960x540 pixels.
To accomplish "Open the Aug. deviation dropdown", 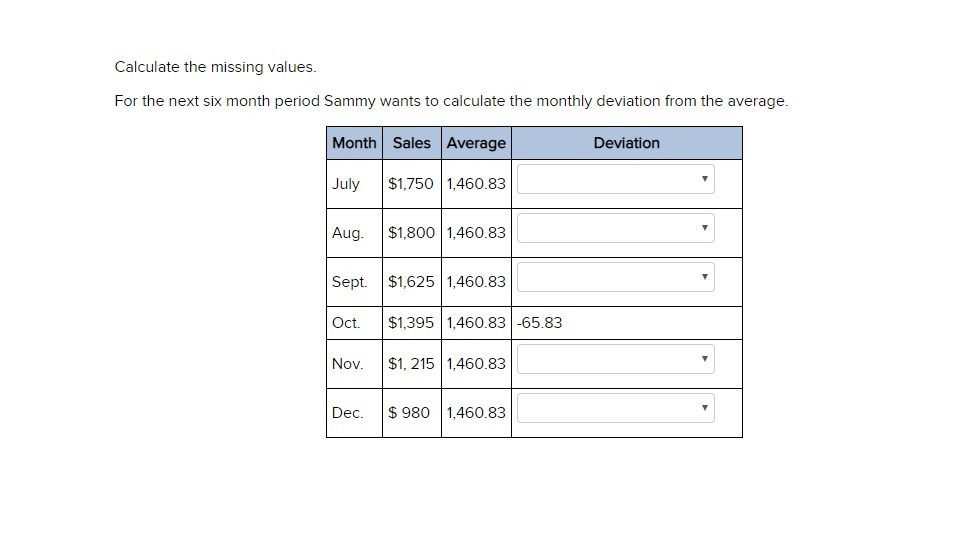I will (615, 228).
